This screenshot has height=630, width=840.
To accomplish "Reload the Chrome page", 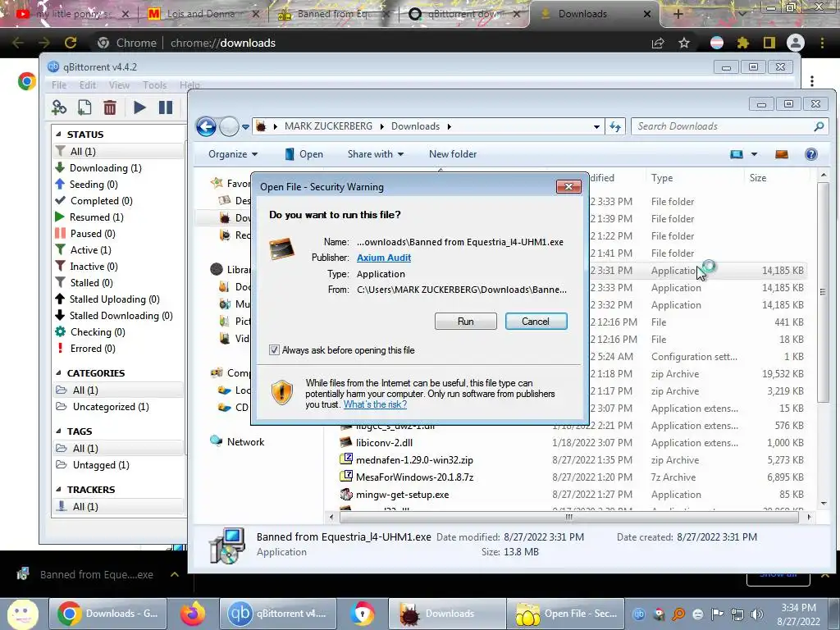I will 71,43.
